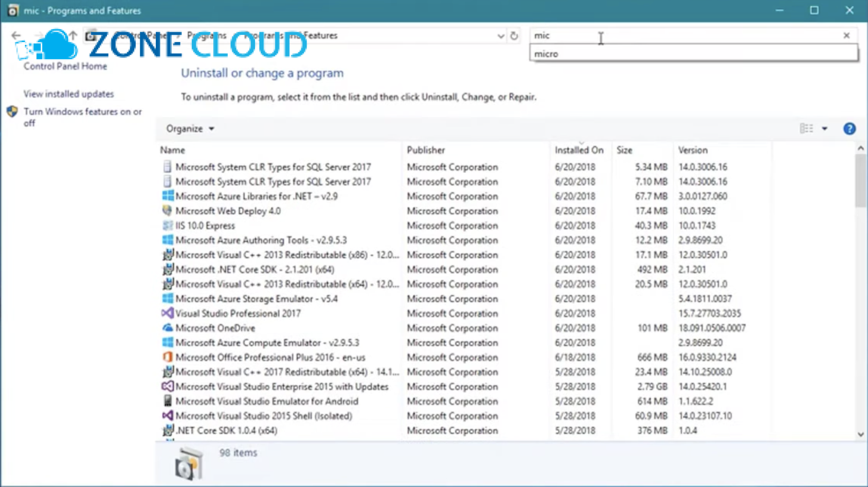Click the icon of the 7.10 MB CLR Types entry
The width and height of the screenshot is (868, 487).
point(167,181)
